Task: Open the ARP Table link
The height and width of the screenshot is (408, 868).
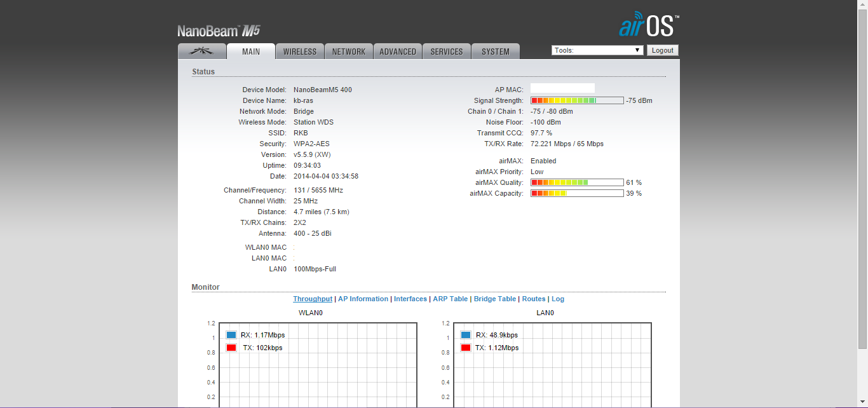Action: pyautogui.click(x=450, y=299)
